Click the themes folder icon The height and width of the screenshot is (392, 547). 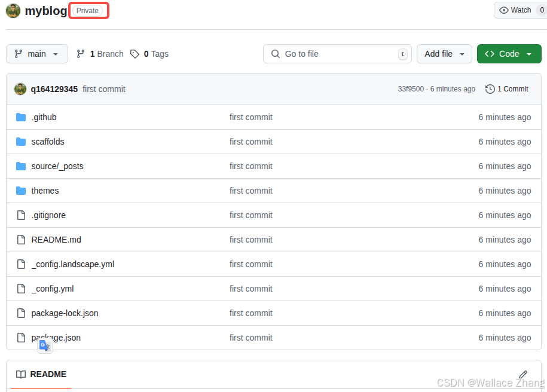21,191
